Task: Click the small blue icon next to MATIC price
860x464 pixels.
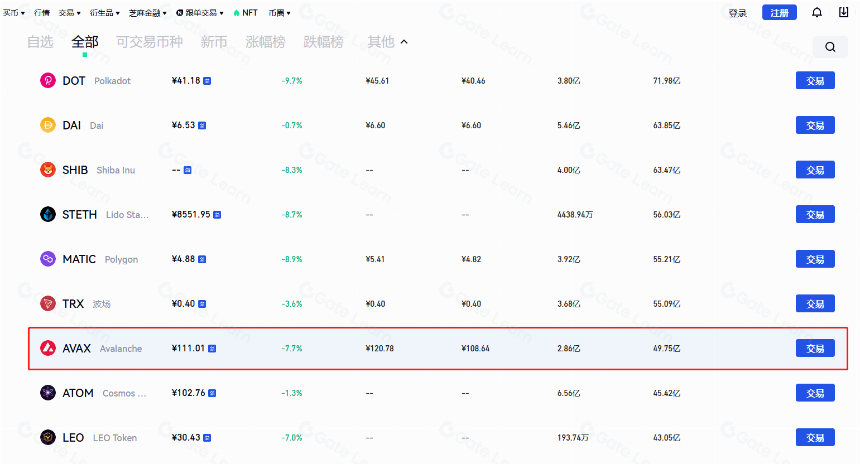Action: coord(202,259)
